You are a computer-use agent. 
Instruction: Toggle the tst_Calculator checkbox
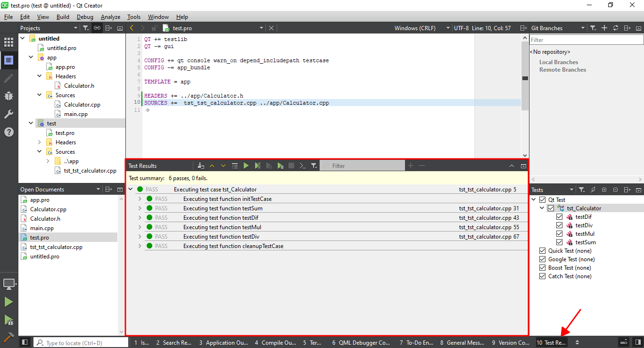551,208
